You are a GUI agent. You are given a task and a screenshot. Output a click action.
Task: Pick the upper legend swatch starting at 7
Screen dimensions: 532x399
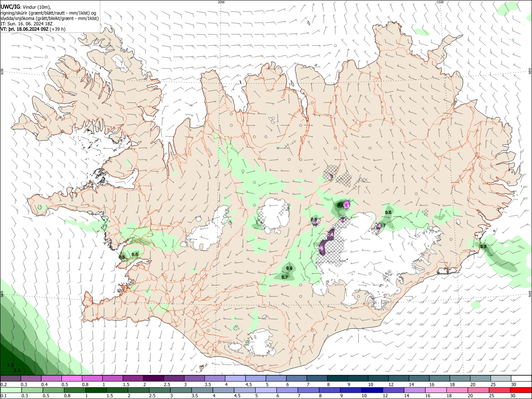coord(316,379)
